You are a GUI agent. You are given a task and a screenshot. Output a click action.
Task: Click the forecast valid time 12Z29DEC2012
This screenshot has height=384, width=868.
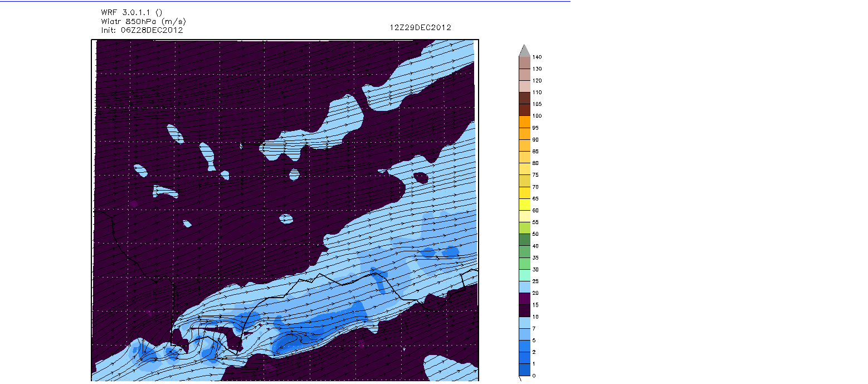(x=421, y=27)
